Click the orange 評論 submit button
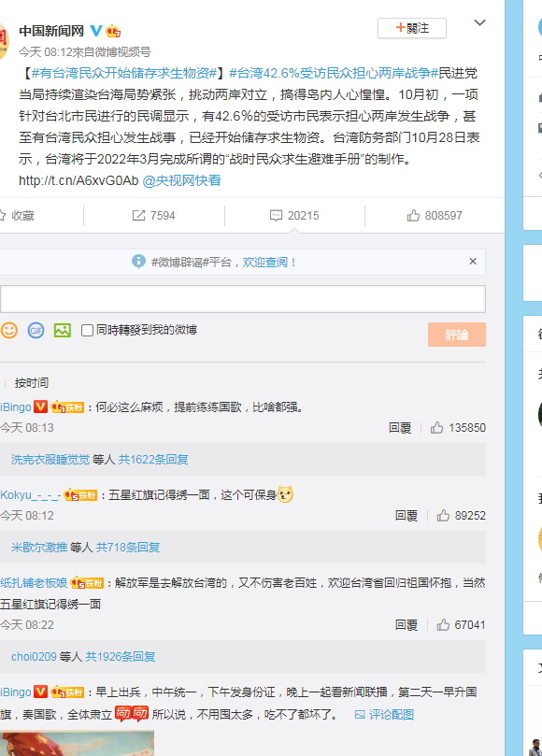This screenshot has height=756, width=542. click(457, 335)
